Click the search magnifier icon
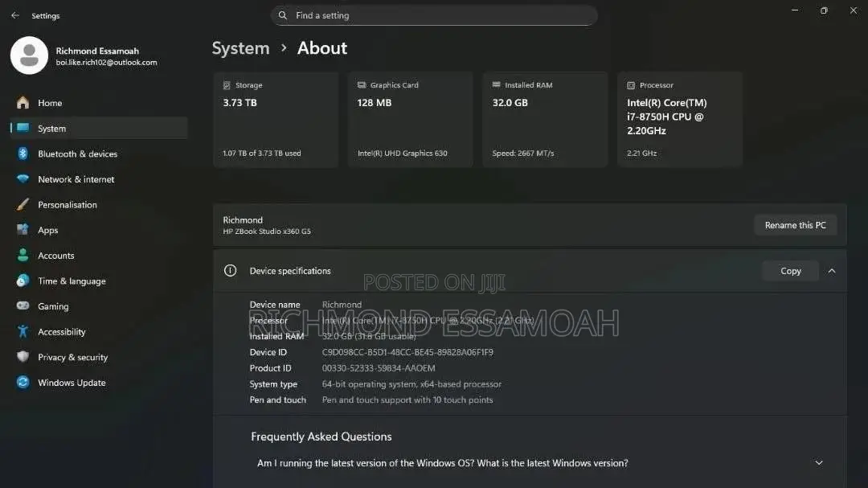 283,15
